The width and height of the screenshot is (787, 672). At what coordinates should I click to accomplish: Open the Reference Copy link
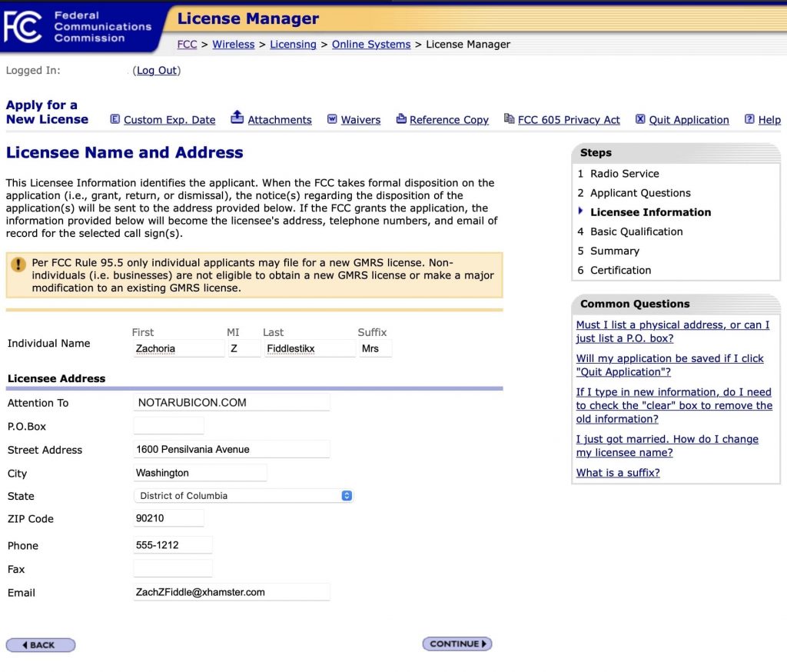[x=449, y=120]
